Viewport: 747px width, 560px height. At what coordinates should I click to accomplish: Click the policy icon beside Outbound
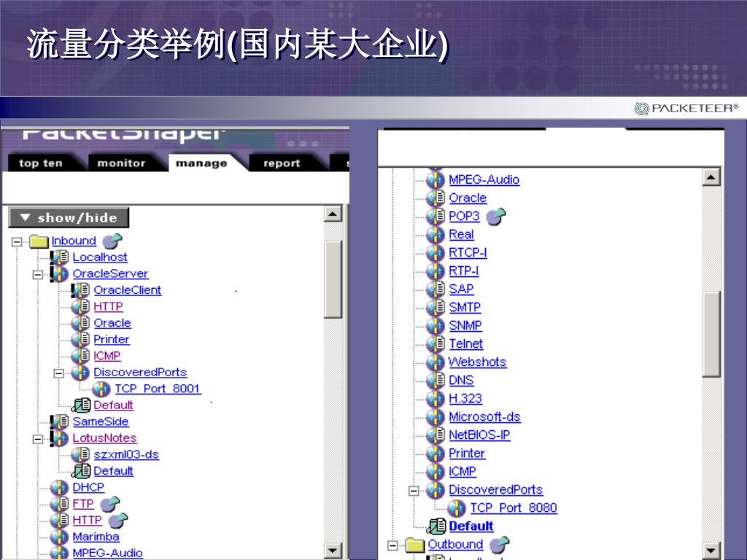click(499, 544)
